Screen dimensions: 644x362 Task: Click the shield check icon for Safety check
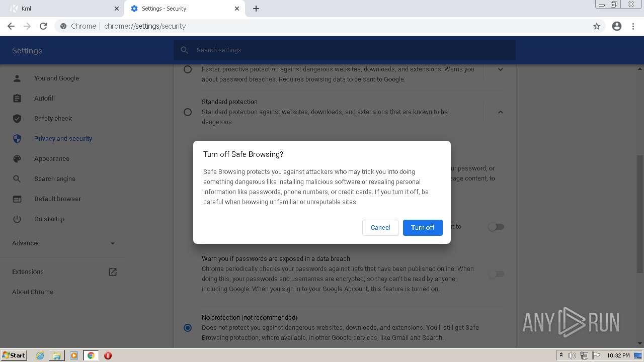point(17,118)
